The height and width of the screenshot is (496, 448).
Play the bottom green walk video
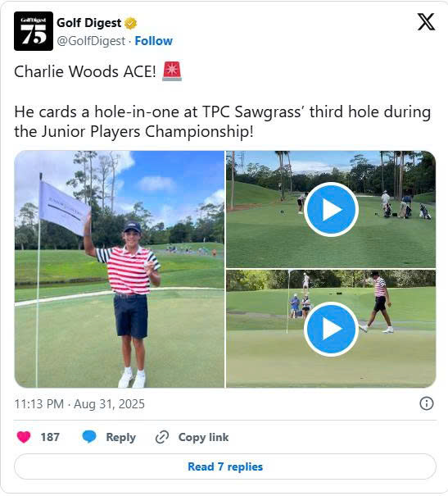[331, 329]
